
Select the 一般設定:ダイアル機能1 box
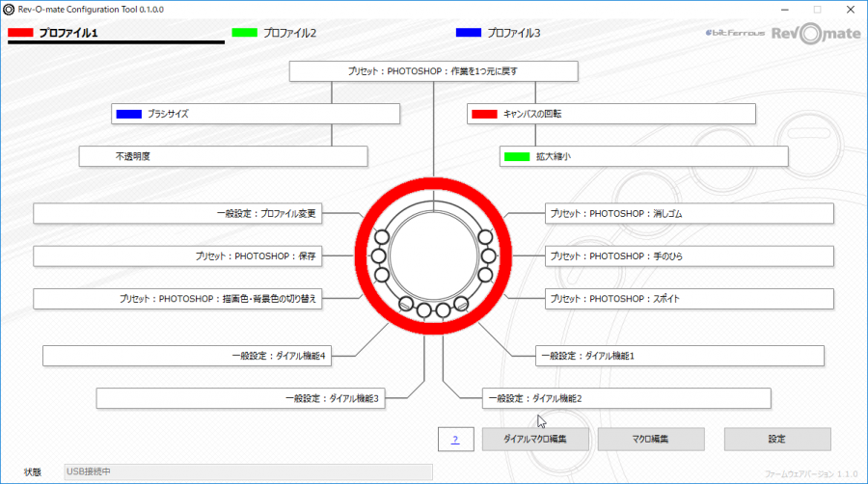(x=680, y=356)
